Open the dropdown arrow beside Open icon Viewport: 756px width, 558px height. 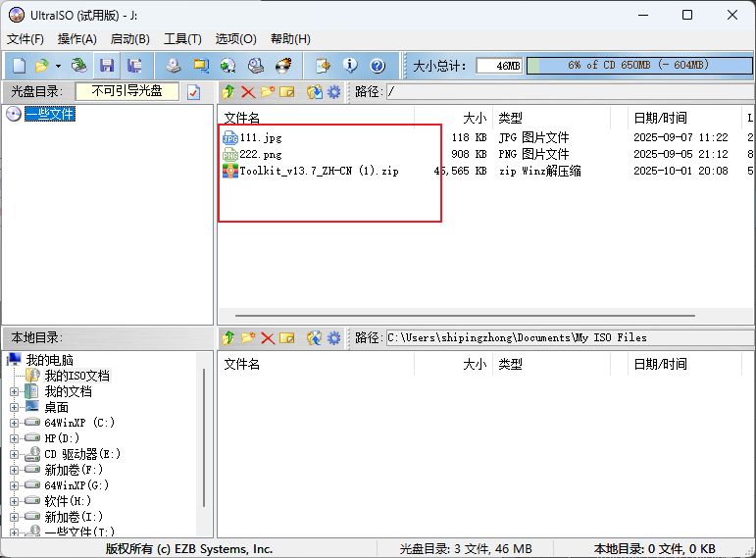click(x=58, y=66)
